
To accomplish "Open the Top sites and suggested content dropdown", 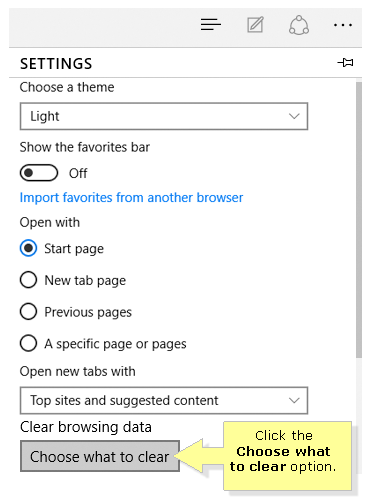I will [164, 400].
